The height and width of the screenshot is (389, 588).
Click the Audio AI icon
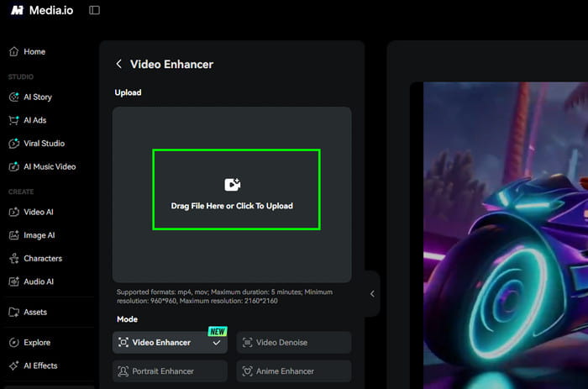[14, 281]
